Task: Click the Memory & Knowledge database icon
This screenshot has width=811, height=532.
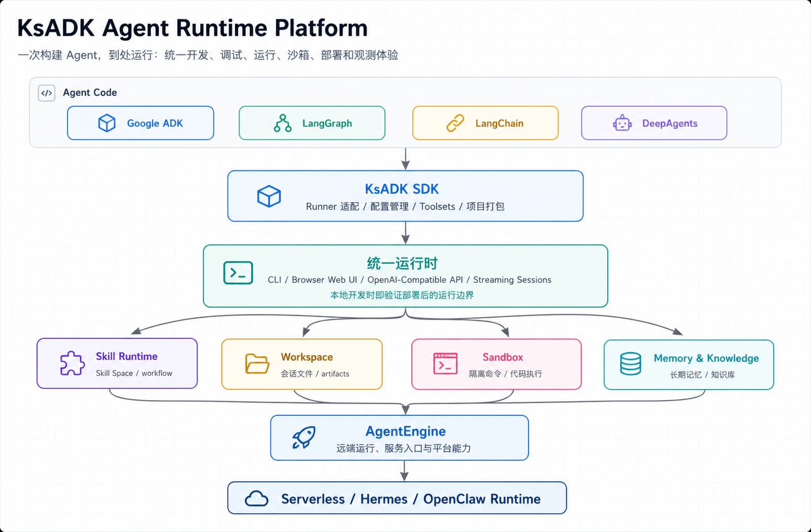Action: [630, 363]
